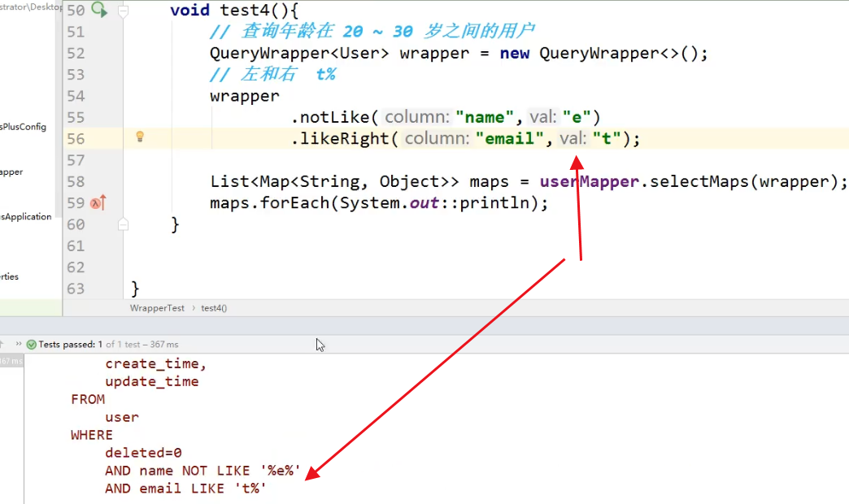Click the selectMaps method call
Image resolution: width=849 pixels, height=504 pixels.
point(699,181)
